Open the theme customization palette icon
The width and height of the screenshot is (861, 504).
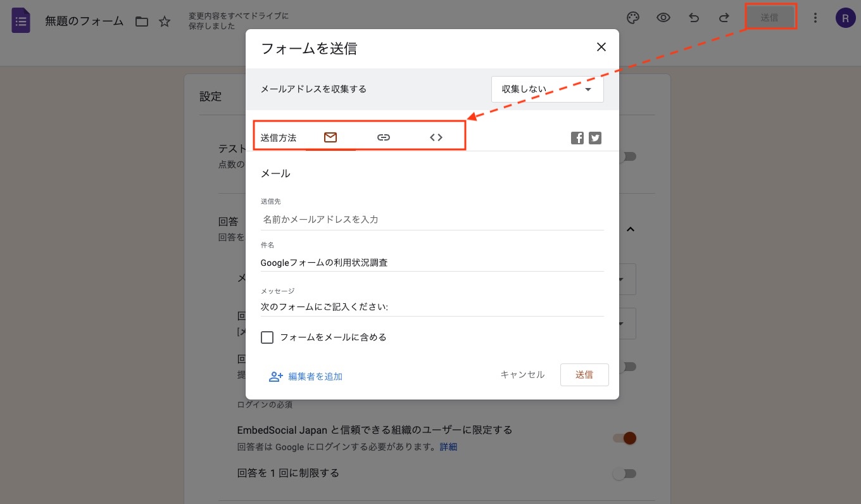[632, 18]
